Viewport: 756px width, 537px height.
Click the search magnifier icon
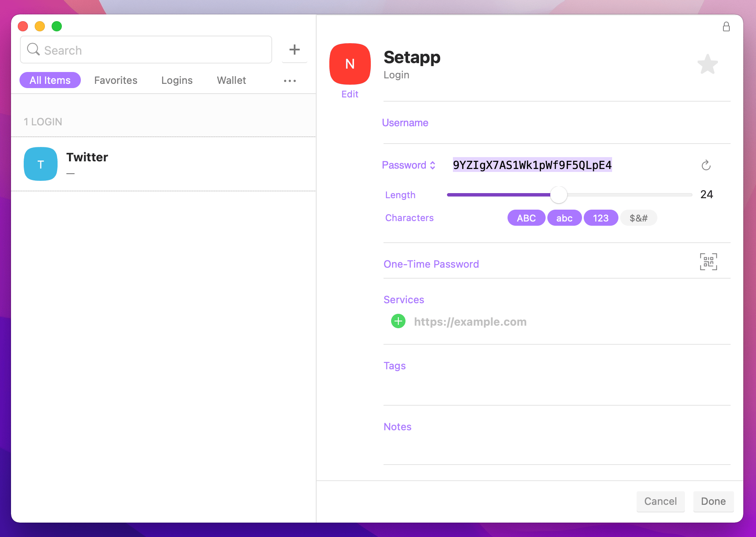33,50
